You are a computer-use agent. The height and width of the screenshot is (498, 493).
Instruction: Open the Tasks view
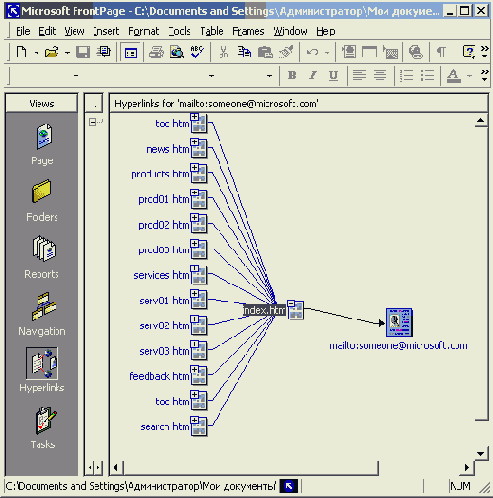click(x=43, y=428)
